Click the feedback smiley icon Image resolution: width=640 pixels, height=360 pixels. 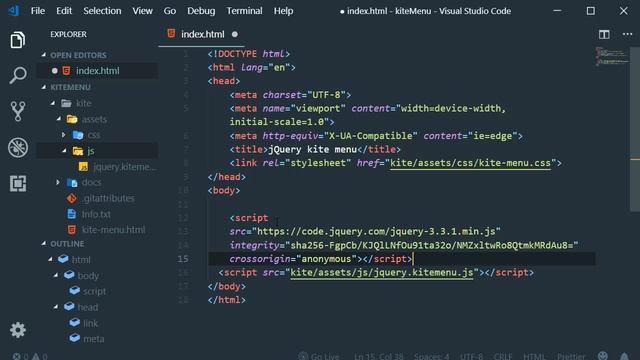click(602, 356)
